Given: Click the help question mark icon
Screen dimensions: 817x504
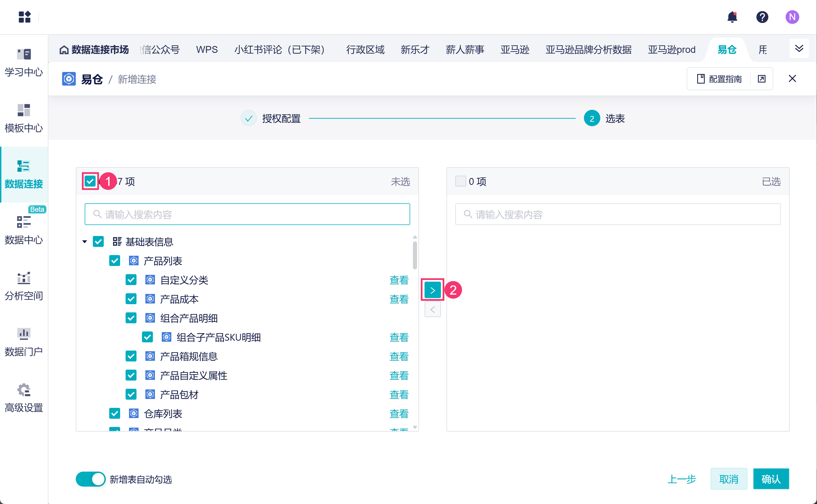Looking at the screenshot, I should point(762,17).
